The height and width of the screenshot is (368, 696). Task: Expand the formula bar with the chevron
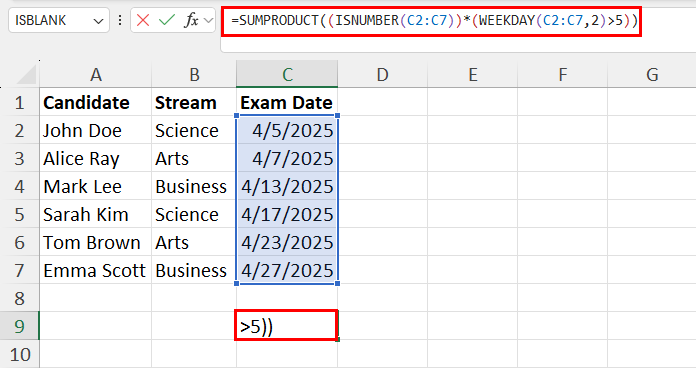tap(208, 20)
